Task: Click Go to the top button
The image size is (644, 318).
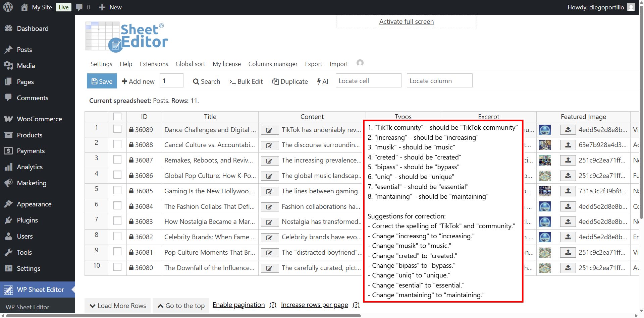Action: click(x=181, y=306)
